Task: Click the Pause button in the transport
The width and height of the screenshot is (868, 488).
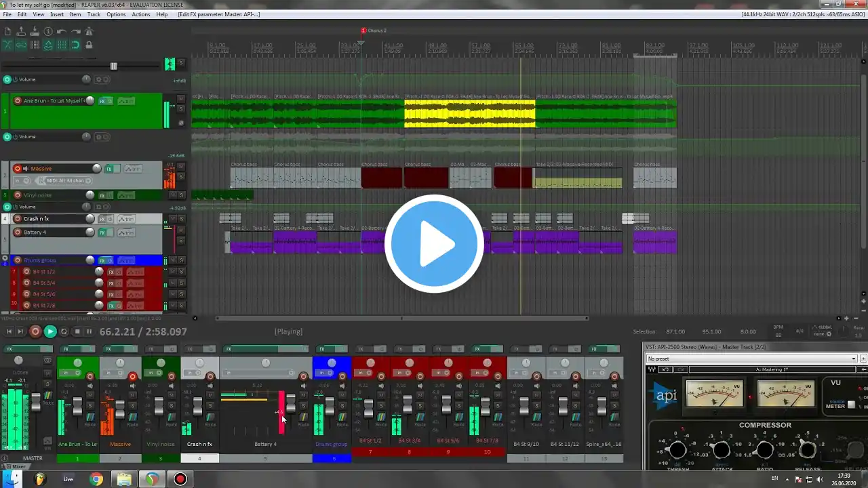Action: [x=89, y=331]
